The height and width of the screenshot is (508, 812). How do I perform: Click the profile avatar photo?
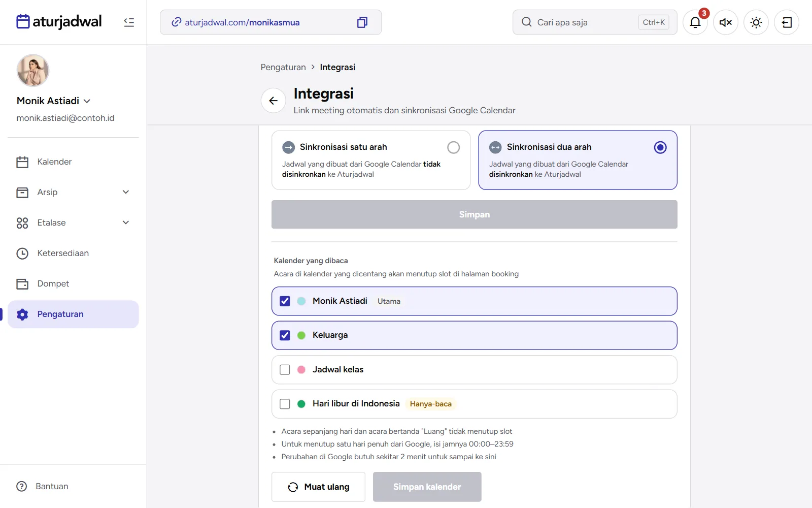click(x=33, y=70)
